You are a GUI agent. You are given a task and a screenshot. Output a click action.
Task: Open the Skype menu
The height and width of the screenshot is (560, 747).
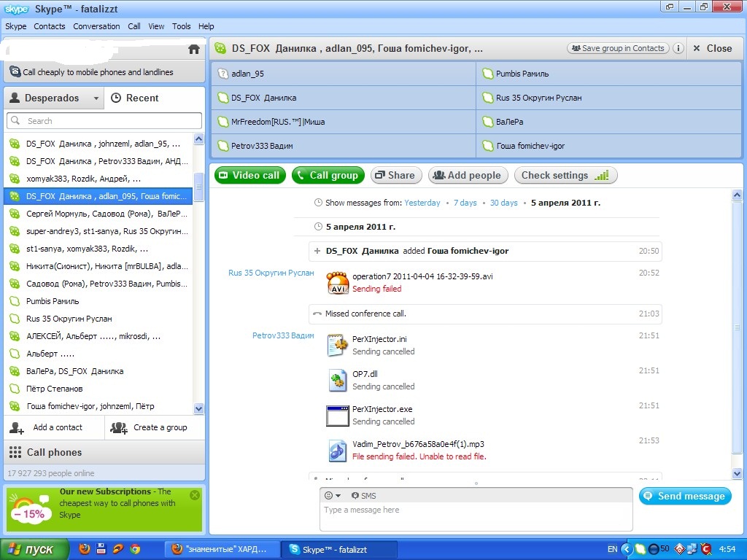coord(16,26)
